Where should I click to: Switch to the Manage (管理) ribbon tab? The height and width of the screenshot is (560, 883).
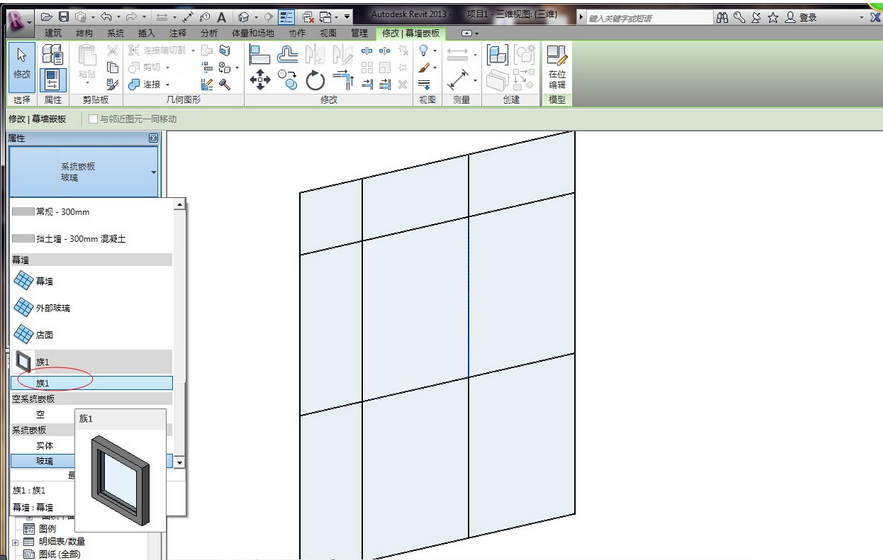pos(359,33)
